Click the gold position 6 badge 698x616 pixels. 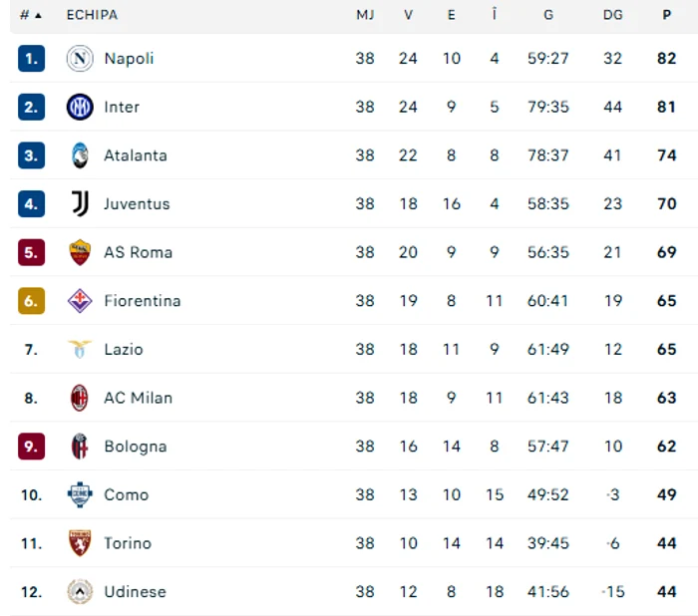point(31,301)
